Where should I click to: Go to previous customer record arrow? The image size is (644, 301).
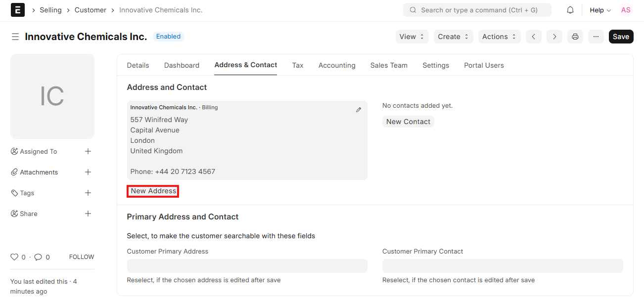533,37
